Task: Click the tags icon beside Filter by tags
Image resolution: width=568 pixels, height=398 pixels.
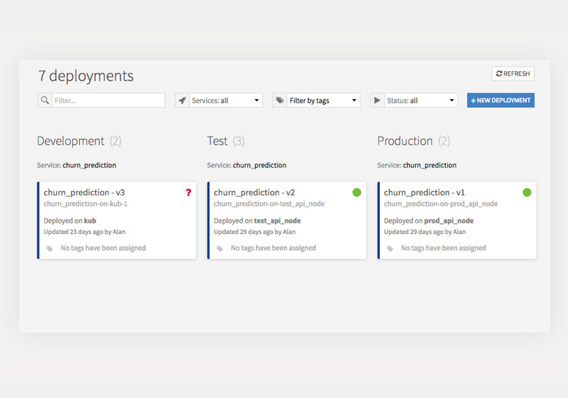Action: tap(280, 100)
